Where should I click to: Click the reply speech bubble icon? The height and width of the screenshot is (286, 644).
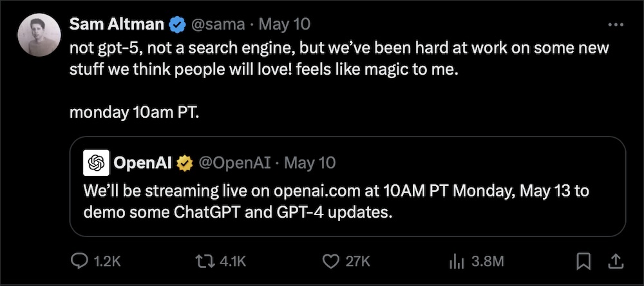(79, 261)
